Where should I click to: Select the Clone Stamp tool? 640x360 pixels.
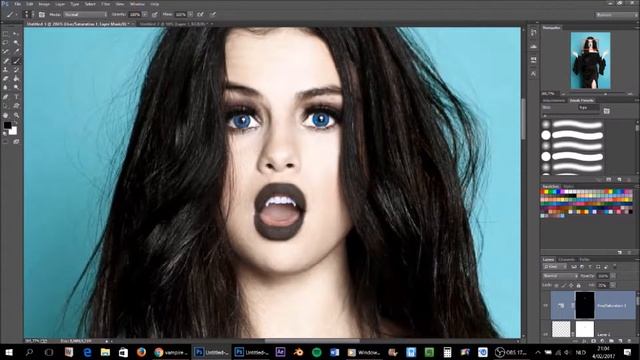coord(6,69)
